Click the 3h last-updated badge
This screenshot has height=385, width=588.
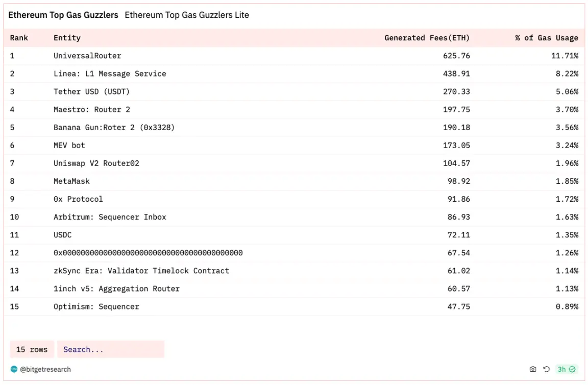click(x=561, y=369)
